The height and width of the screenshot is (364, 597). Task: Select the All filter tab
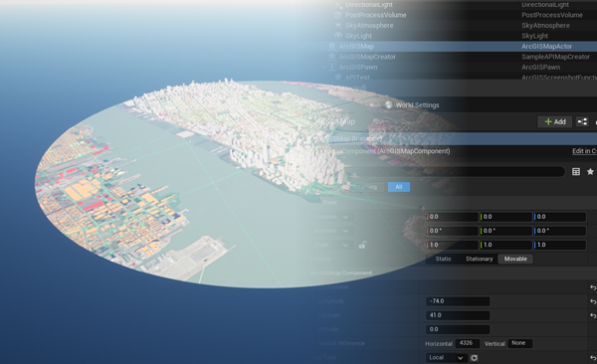pos(399,187)
